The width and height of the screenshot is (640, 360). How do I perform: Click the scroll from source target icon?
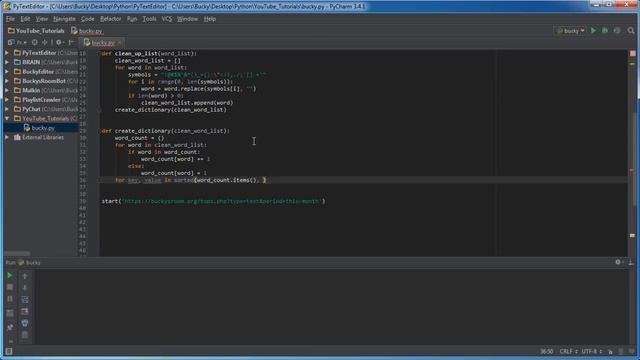(x=35, y=42)
